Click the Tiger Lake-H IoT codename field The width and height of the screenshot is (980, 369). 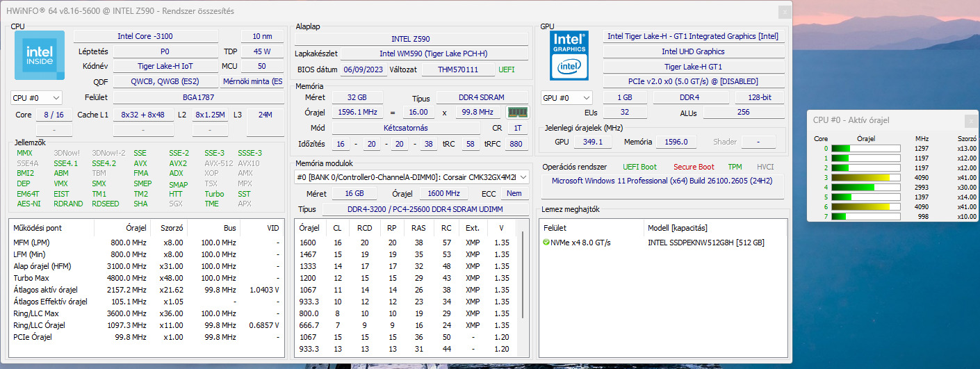coord(165,66)
